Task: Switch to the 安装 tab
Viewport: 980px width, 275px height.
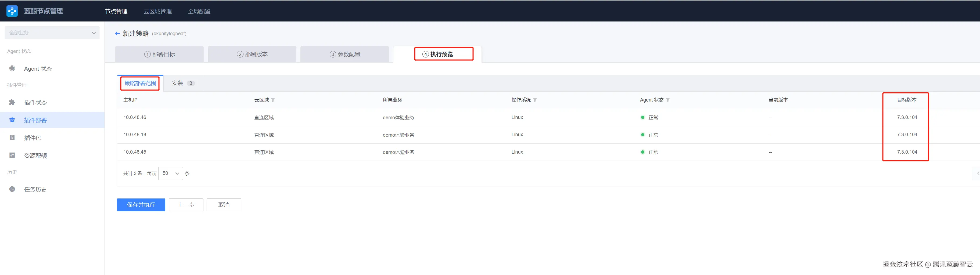Action: [183, 83]
